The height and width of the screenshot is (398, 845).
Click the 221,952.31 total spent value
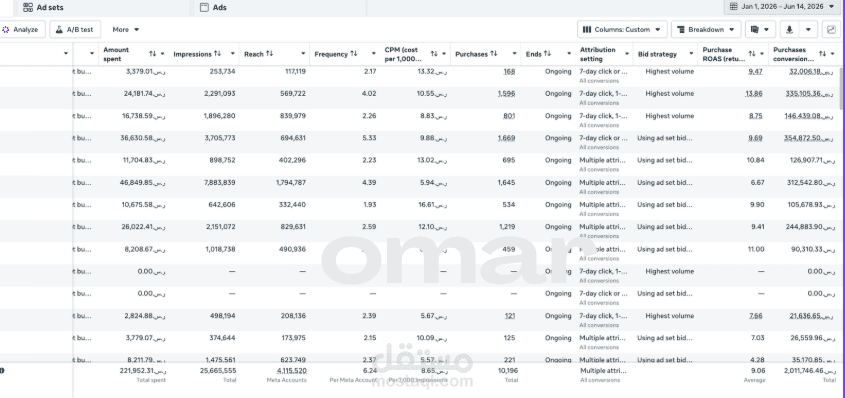(x=143, y=371)
